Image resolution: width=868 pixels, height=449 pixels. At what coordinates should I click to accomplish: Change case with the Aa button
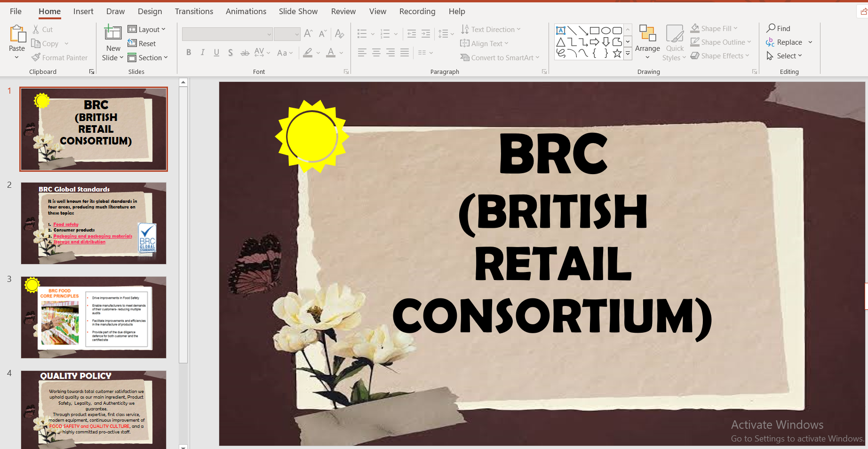point(285,53)
